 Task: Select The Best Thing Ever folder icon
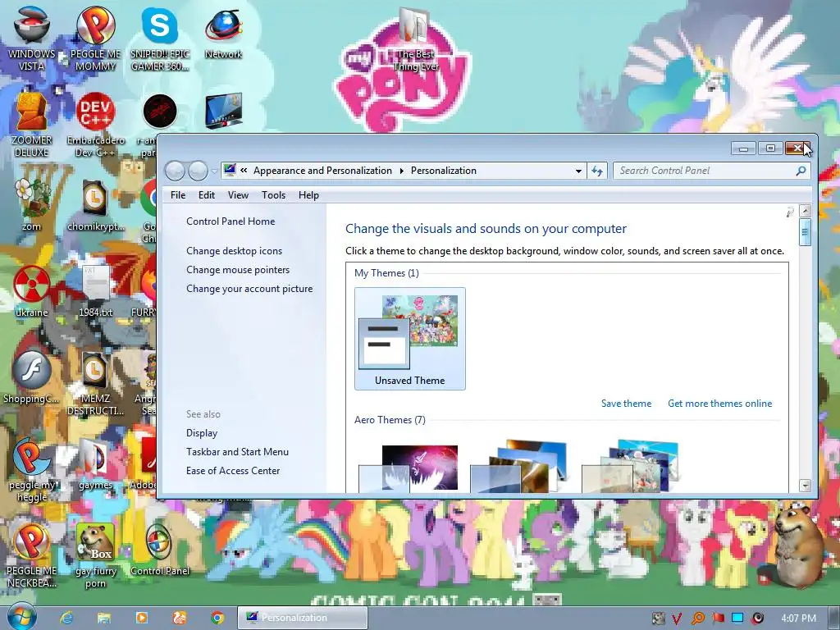416,39
